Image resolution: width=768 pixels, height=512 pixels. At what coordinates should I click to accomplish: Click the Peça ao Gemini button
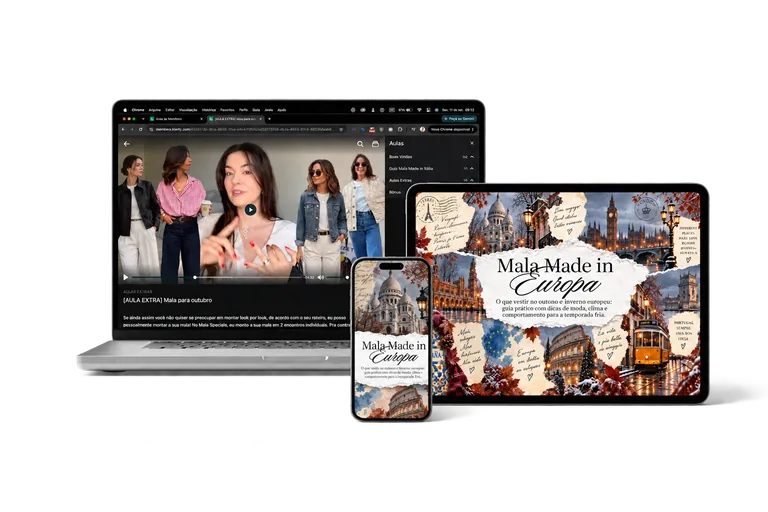point(459,119)
